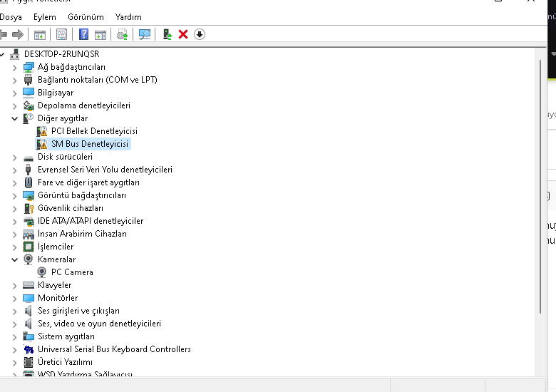This screenshot has height=392, width=556.
Task: Click the Back arrow toolbar icon
Action: point(3,34)
